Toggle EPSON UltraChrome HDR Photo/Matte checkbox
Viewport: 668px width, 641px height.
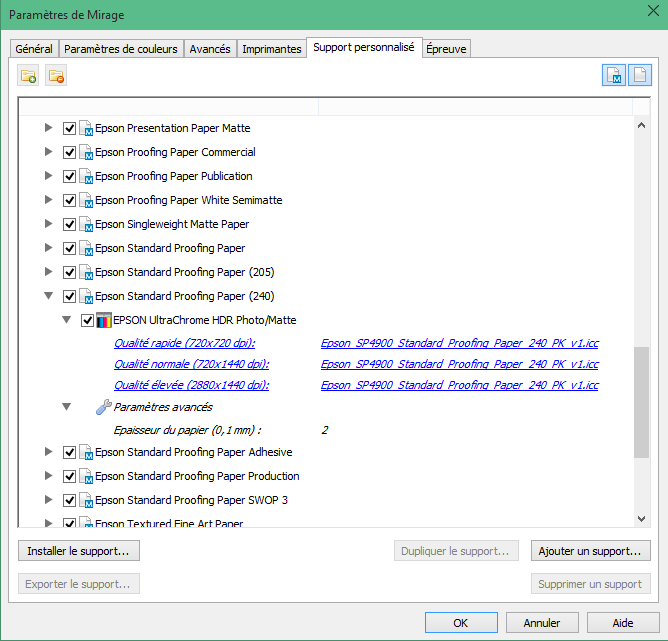(87, 320)
